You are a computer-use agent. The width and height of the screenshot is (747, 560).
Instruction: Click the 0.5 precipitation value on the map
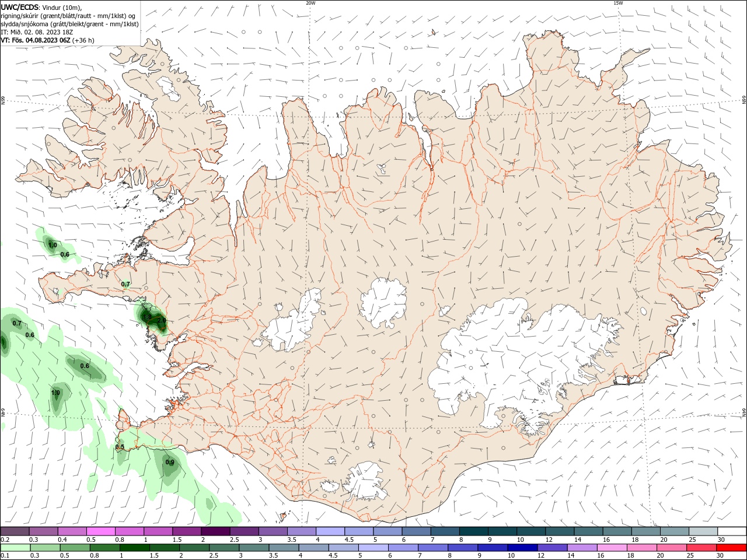[120, 447]
